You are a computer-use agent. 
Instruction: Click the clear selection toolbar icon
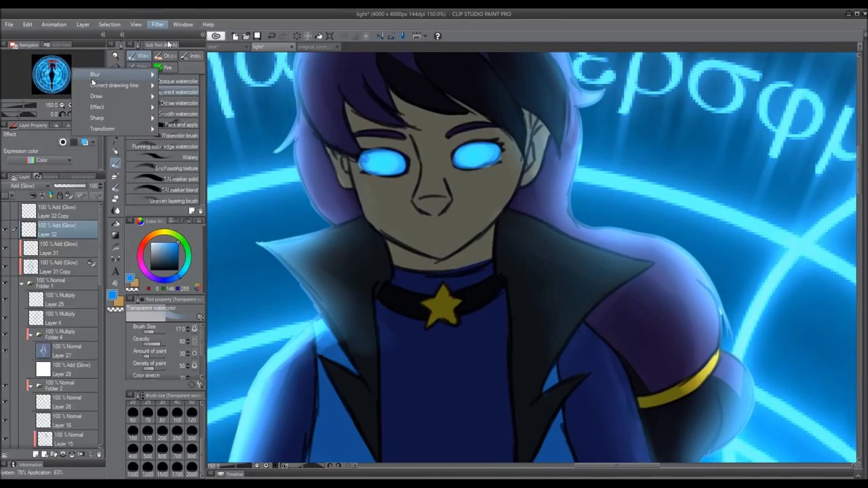296,36
